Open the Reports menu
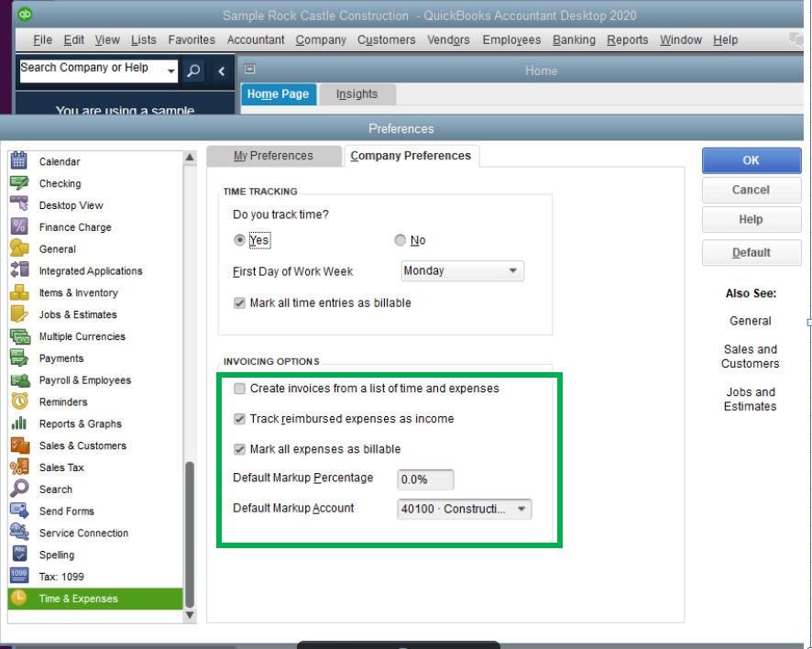 pyautogui.click(x=627, y=40)
